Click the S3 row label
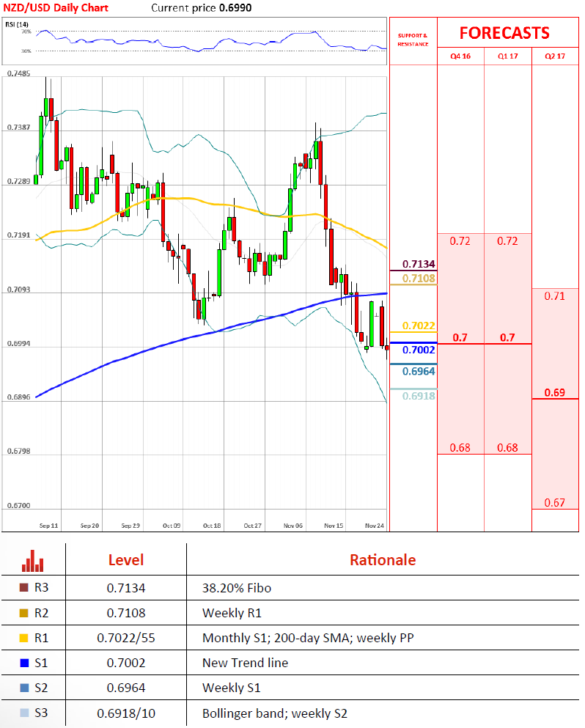Screen dimensions: 585x728 [41, 713]
